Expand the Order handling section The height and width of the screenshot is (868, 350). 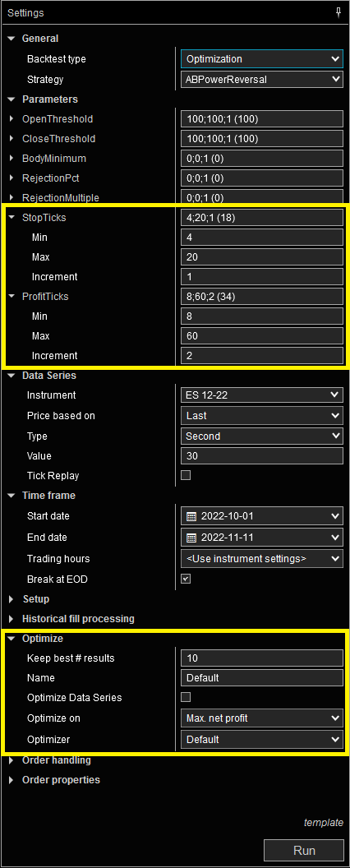12,760
